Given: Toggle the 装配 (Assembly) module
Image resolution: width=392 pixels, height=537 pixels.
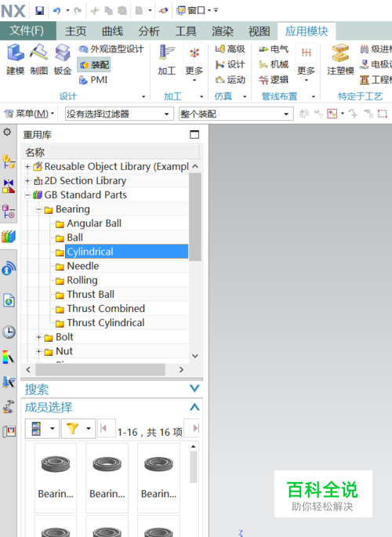Looking at the screenshot, I should coord(94,65).
